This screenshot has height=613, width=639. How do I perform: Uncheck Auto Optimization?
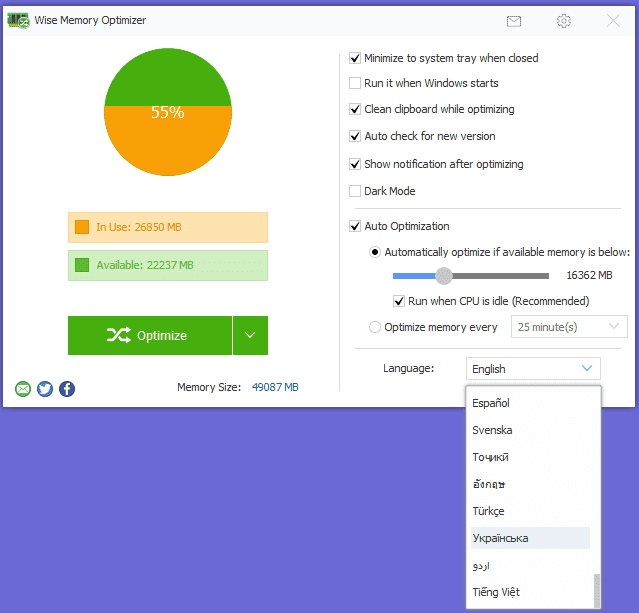click(355, 226)
